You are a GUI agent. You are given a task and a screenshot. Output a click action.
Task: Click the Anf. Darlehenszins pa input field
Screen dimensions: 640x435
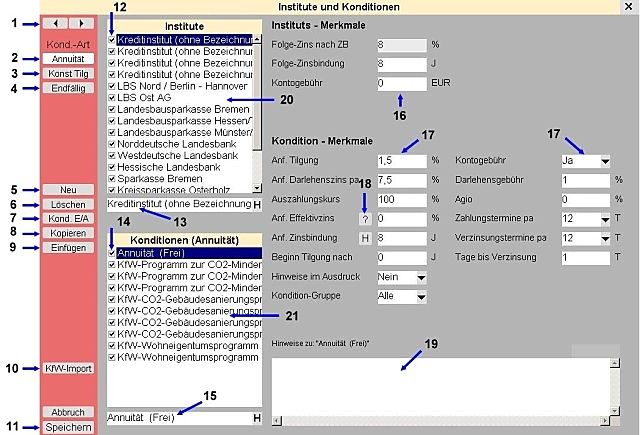[x=402, y=180]
